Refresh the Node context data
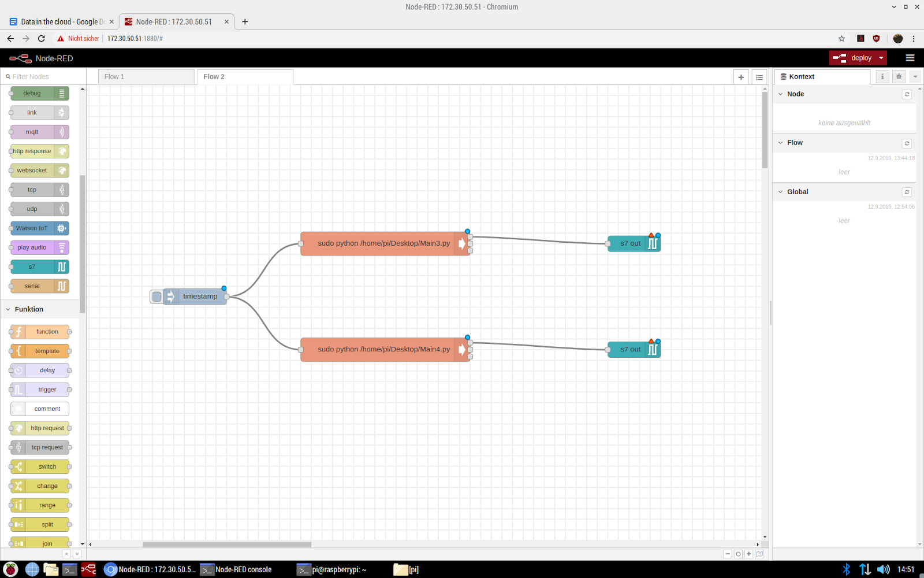 click(x=907, y=94)
